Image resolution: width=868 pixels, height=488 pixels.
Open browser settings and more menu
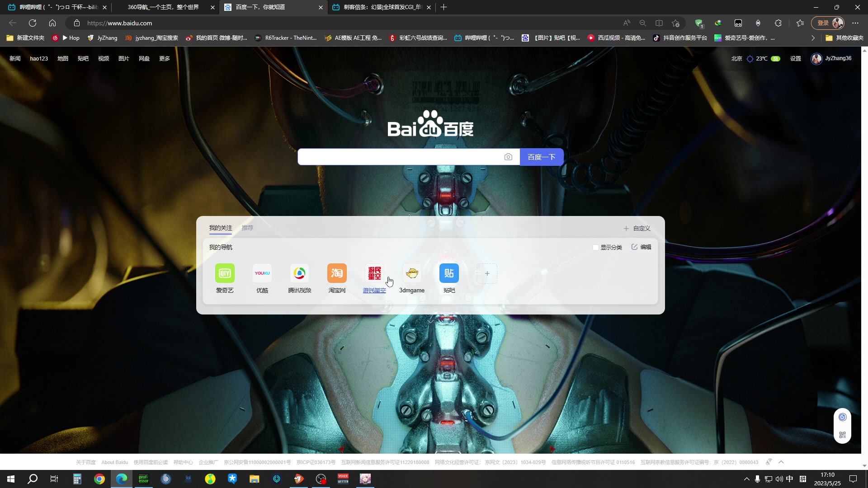click(x=855, y=23)
